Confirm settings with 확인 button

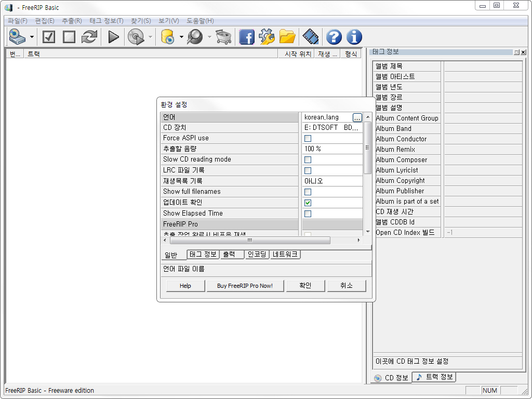[305, 286]
